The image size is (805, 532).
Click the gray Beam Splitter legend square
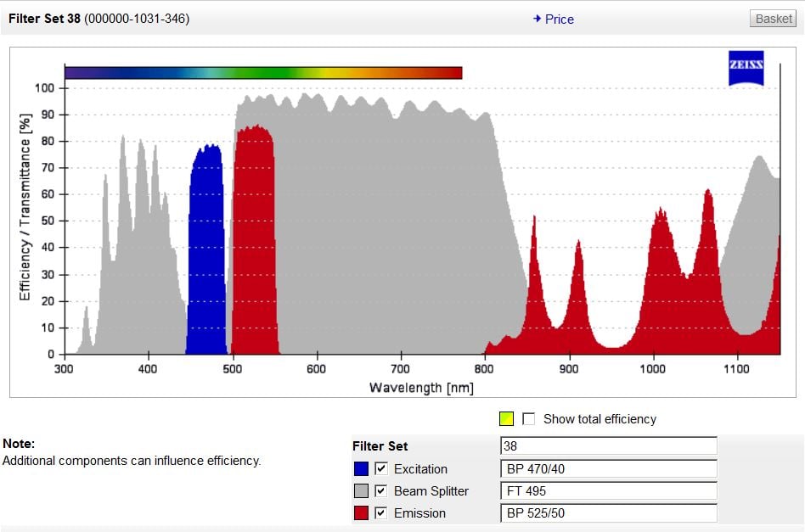361,490
